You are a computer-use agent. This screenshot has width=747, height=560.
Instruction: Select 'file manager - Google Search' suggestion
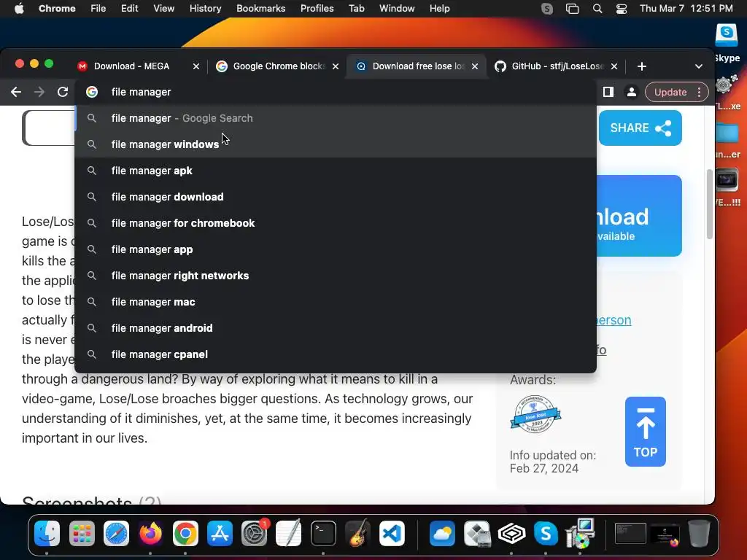point(336,118)
